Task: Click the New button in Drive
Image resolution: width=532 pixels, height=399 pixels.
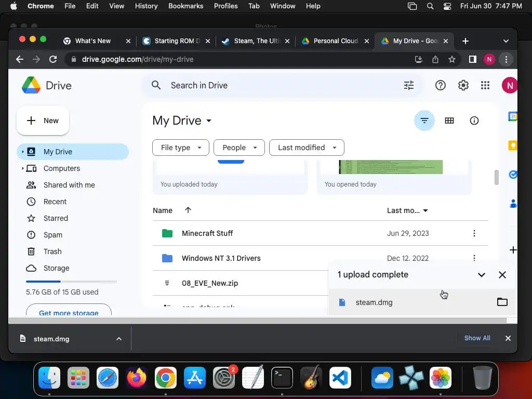Action: pos(43,121)
